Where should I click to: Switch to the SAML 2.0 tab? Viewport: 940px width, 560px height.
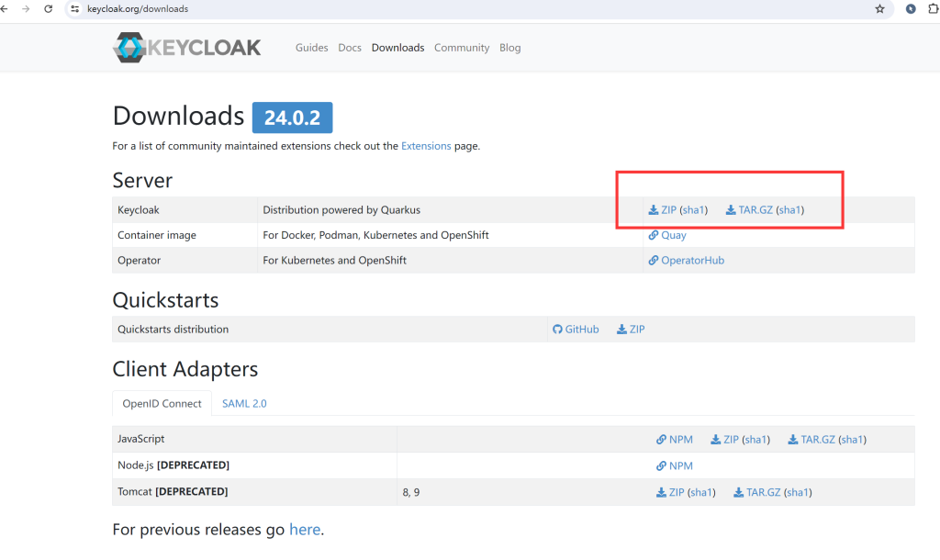pyautogui.click(x=244, y=404)
